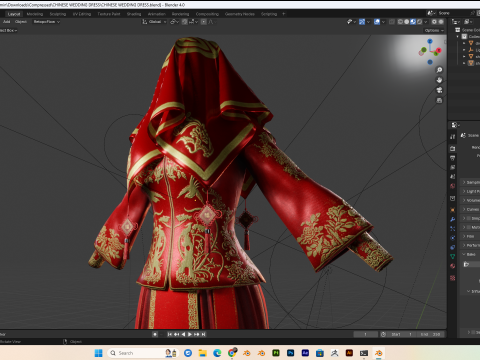480x360 pixels.
Task: Open the outliner display mode dropdown
Action: click(x=456, y=22)
